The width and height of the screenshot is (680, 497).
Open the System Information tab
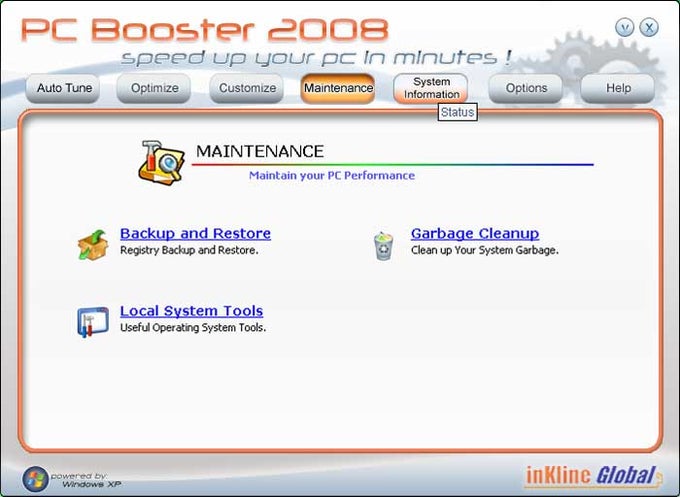(431, 88)
